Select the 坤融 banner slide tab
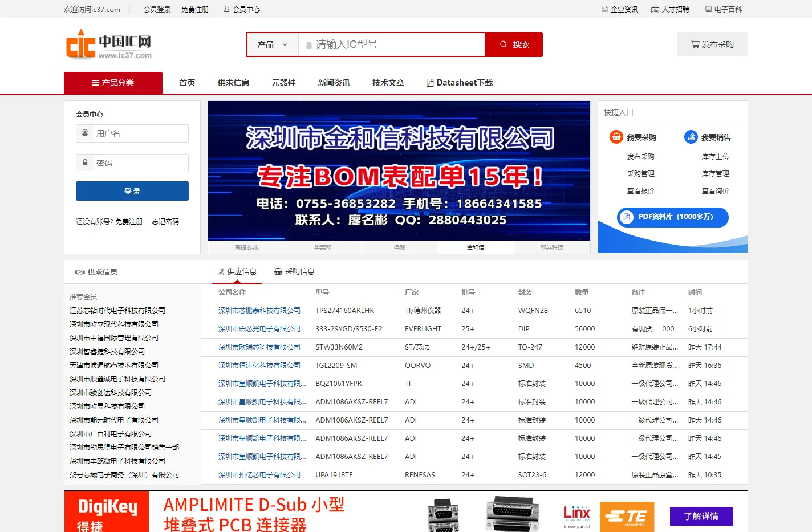The height and width of the screenshot is (532, 812). 399,247
